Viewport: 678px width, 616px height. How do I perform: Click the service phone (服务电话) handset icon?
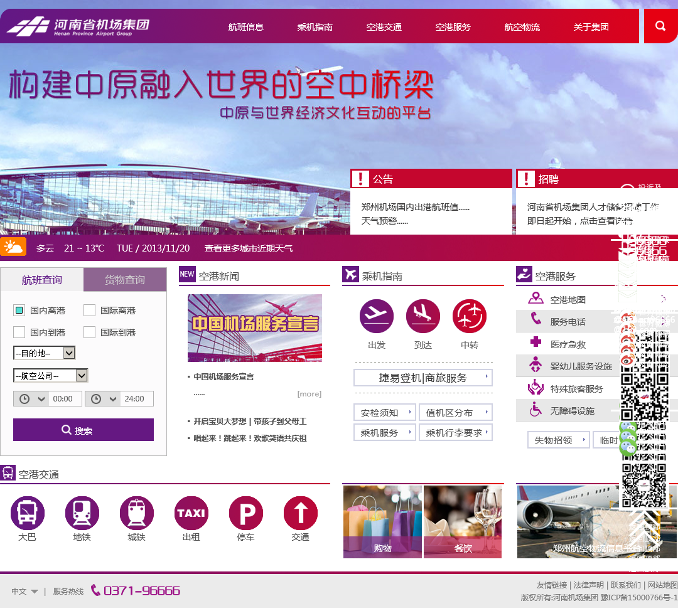535,319
